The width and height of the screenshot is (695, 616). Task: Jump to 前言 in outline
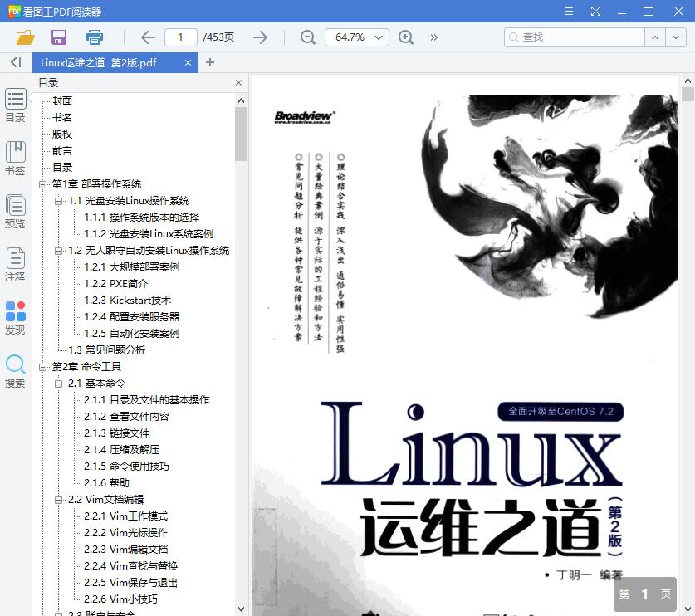click(x=62, y=150)
